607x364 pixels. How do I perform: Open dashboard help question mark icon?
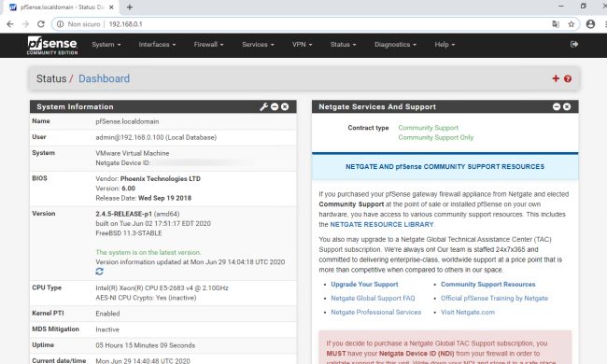tap(568, 79)
